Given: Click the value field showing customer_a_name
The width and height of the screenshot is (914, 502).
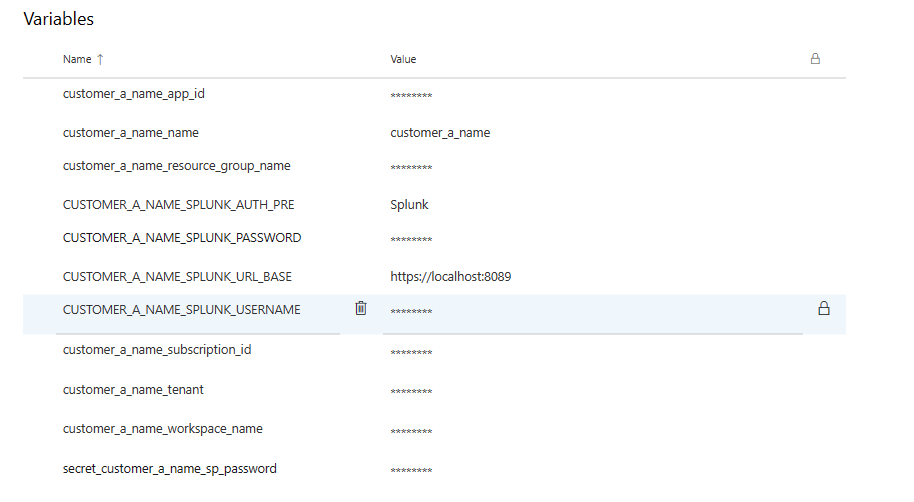Looking at the screenshot, I should 440,132.
